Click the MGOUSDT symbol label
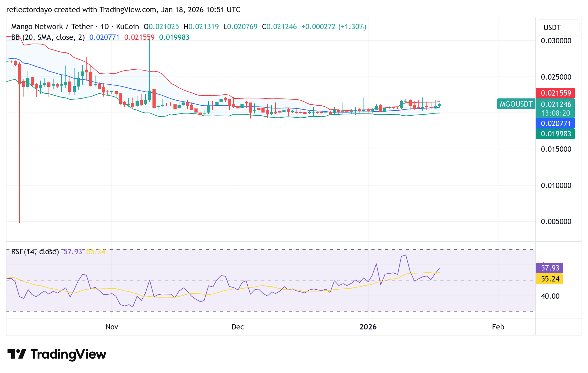The height and width of the screenshot is (373, 588). point(516,104)
